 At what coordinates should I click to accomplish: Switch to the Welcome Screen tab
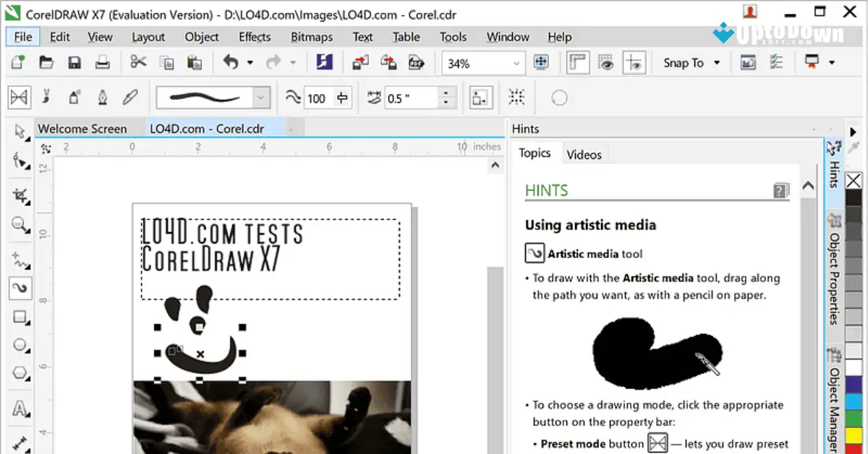pyautogui.click(x=82, y=128)
